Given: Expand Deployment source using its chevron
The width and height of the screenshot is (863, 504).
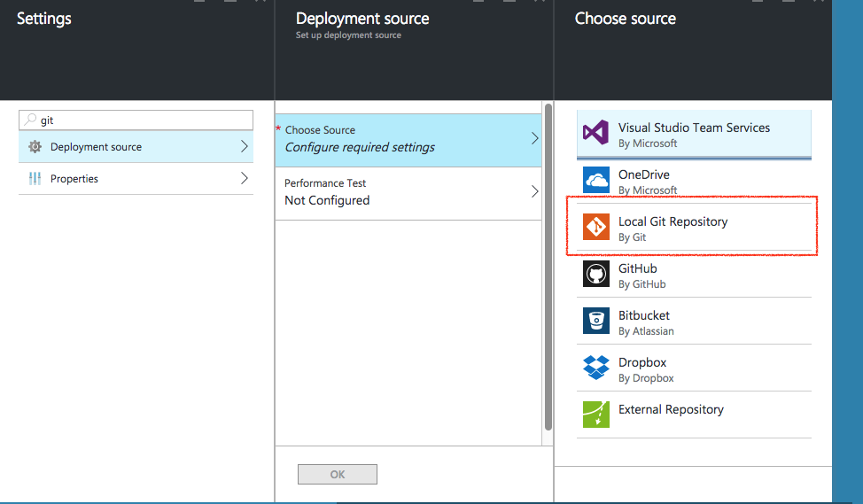Looking at the screenshot, I should tap(245, 146).
